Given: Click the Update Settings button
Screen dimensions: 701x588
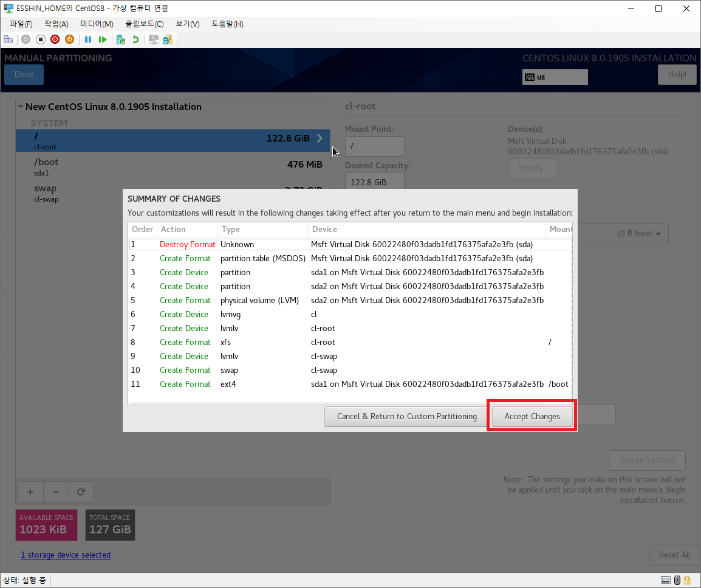Looking at the screenshot, I should click(x=647, y=460).
